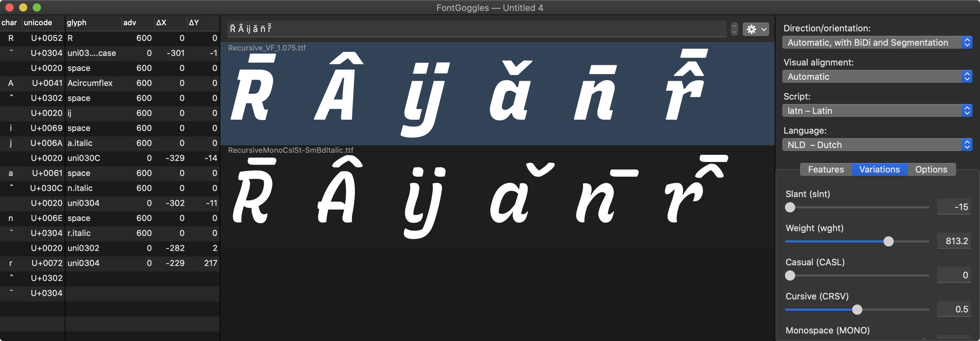The height and width of the screenshot is (341, 980).
Task: Select the Recursive_VF_1.075.ttf font preview
Action: (497, 94)
